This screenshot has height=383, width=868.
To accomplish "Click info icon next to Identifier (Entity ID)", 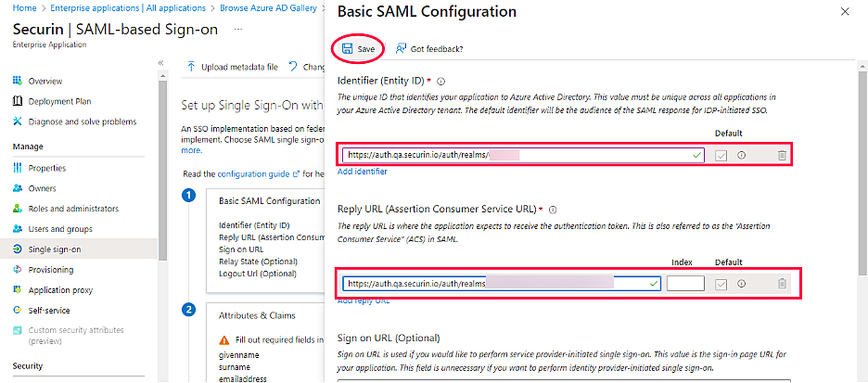I will pos(441,82).
